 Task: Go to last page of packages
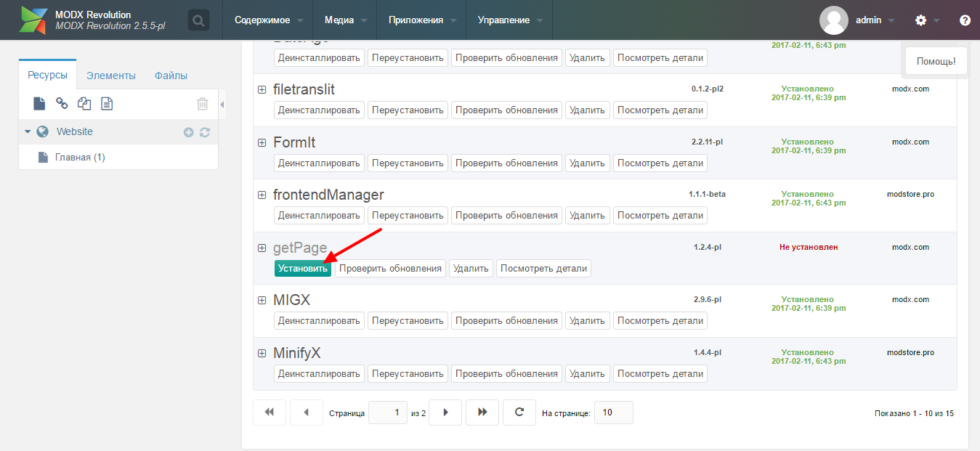coord(482,413)
